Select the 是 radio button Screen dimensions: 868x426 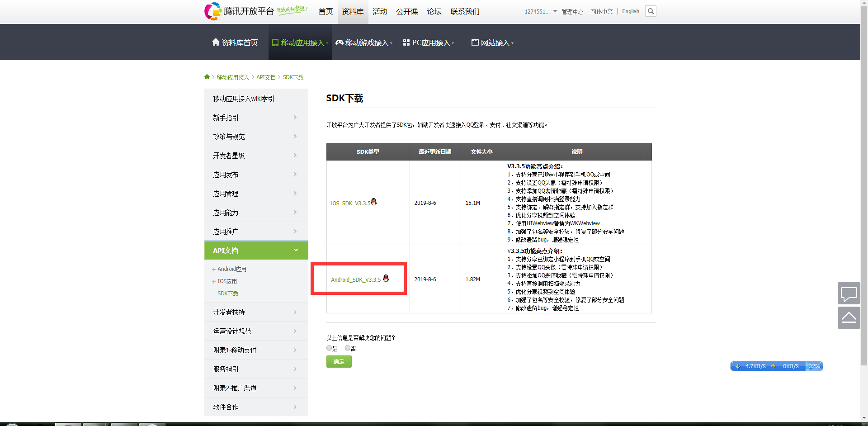tap(329, 348)
